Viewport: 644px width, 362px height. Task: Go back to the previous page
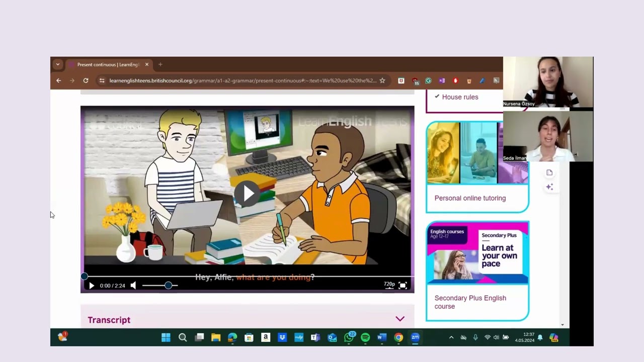pyautogui.click(x=59, y=80)
